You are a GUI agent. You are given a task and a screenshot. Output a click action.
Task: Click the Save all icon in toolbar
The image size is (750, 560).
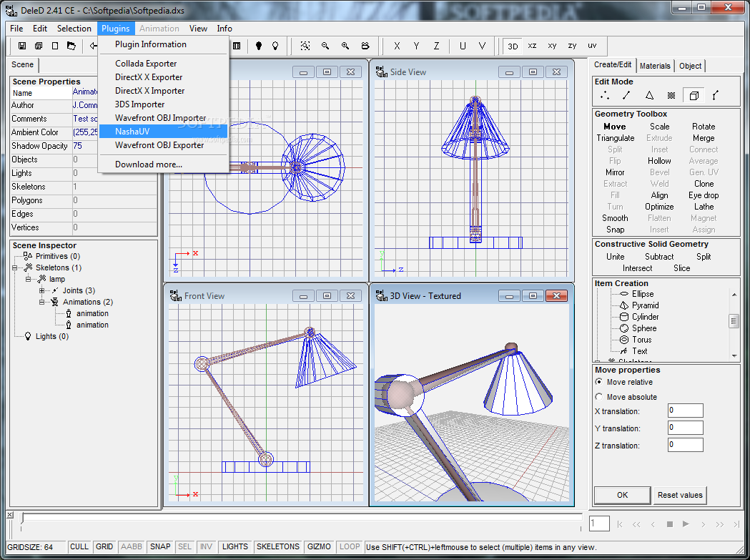click(39, 46)
